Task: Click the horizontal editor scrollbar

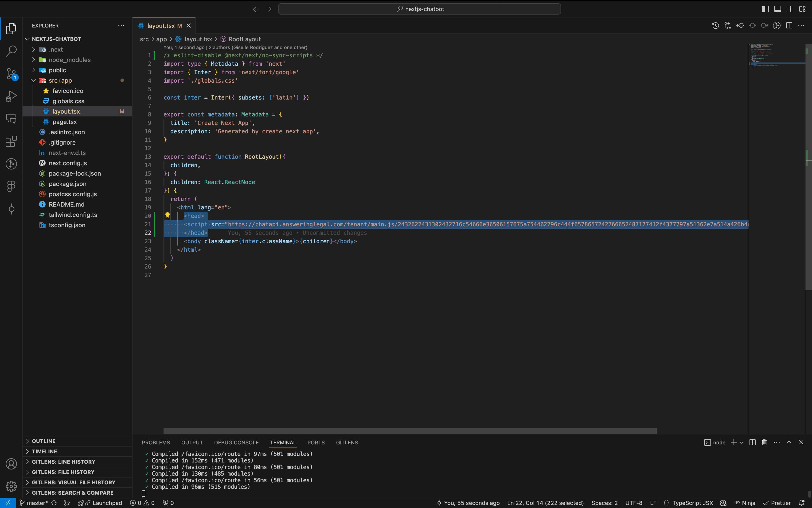Action: (x=410, y=431)
